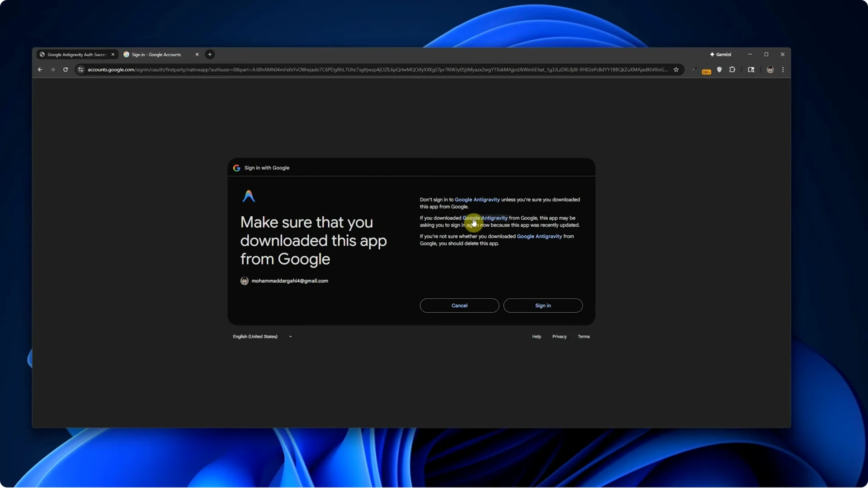This screenshot has width=868, height=488.
Task: Click the tab search icon in toolbar
Action: point(751,70)
